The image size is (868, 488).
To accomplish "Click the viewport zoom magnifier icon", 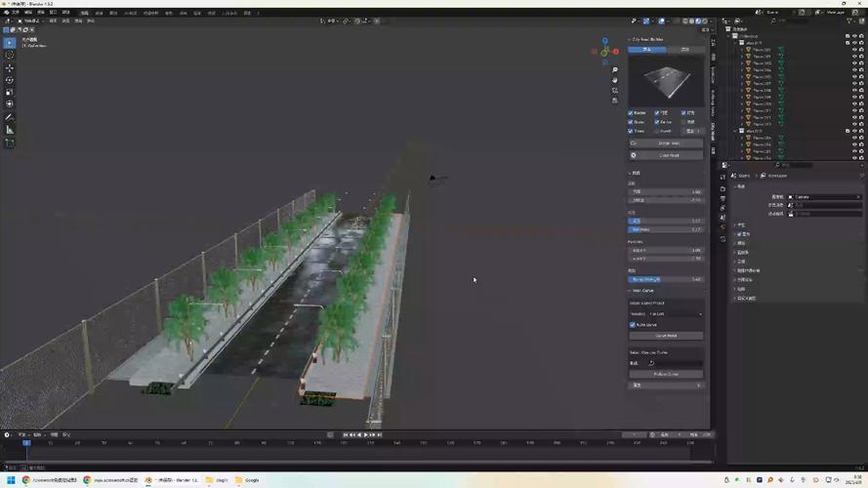I will click(x=615, y=70).
